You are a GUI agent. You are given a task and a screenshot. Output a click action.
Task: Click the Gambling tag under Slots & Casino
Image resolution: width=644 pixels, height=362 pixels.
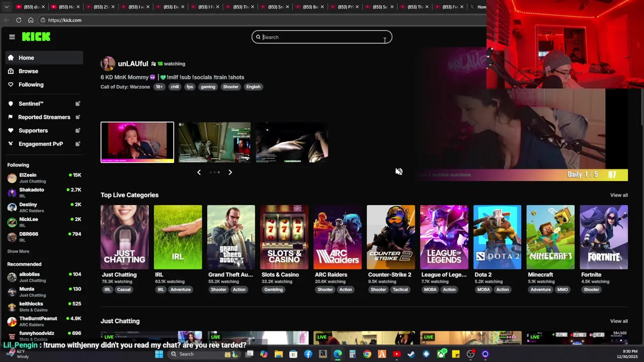pos(273,290)
